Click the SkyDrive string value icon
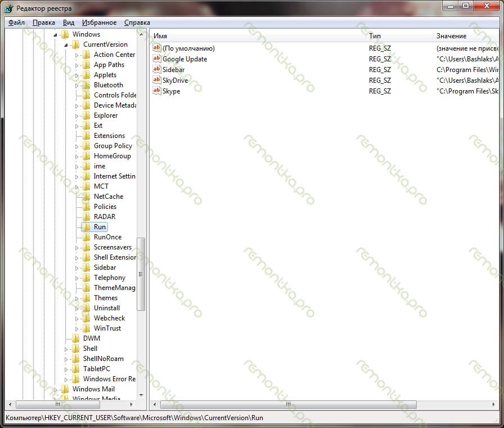Viewport: 504px width, 428px height. pos(156,80)
